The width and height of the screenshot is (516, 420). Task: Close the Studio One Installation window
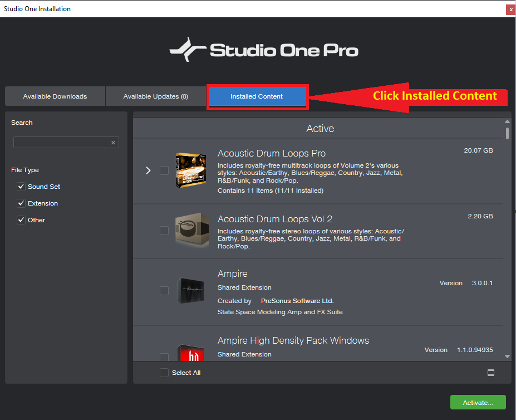(x=510, y=9)
